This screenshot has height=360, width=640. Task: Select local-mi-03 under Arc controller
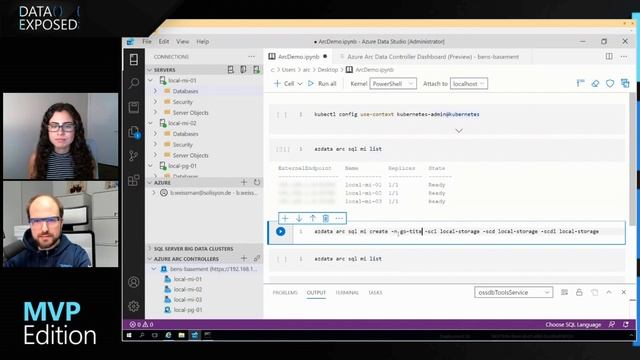(x=187, y=300)
